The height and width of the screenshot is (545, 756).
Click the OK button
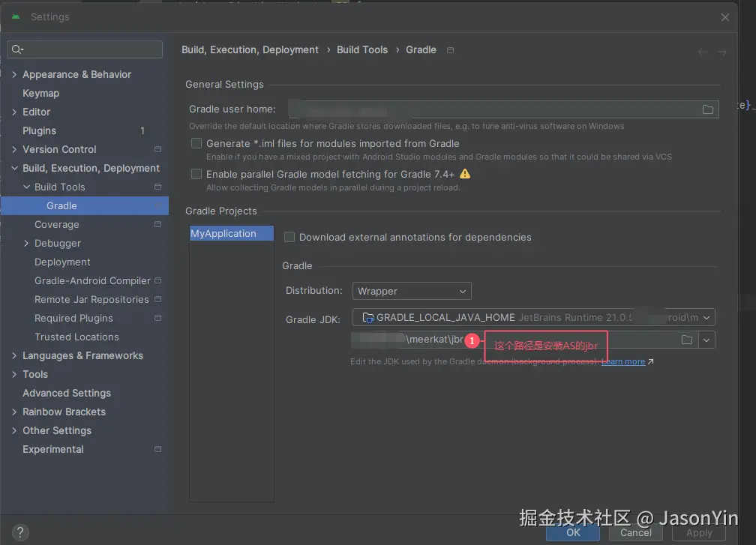pos(573,532)
